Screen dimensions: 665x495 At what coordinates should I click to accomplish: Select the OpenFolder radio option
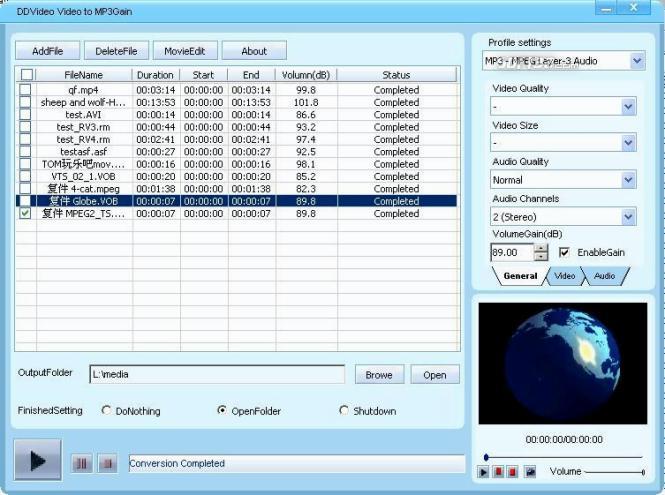(221, 410)
